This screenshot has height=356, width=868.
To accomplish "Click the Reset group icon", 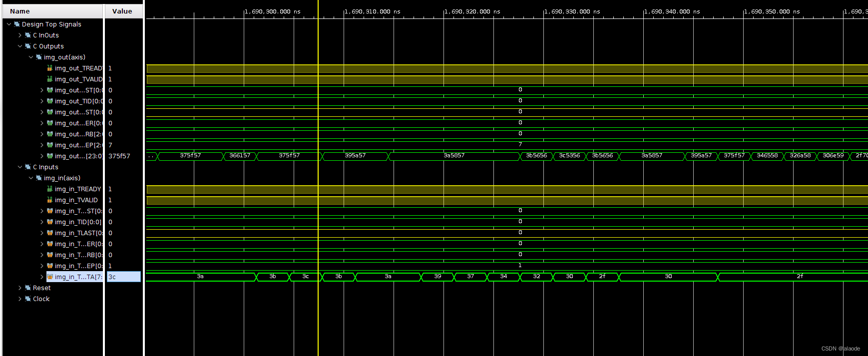I will coord(28,288).
